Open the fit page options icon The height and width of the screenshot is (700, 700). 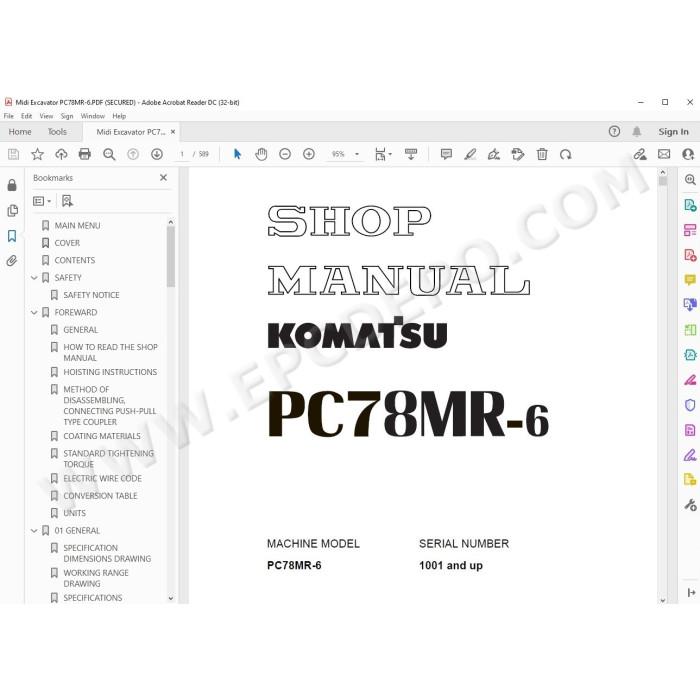point(383,154)
